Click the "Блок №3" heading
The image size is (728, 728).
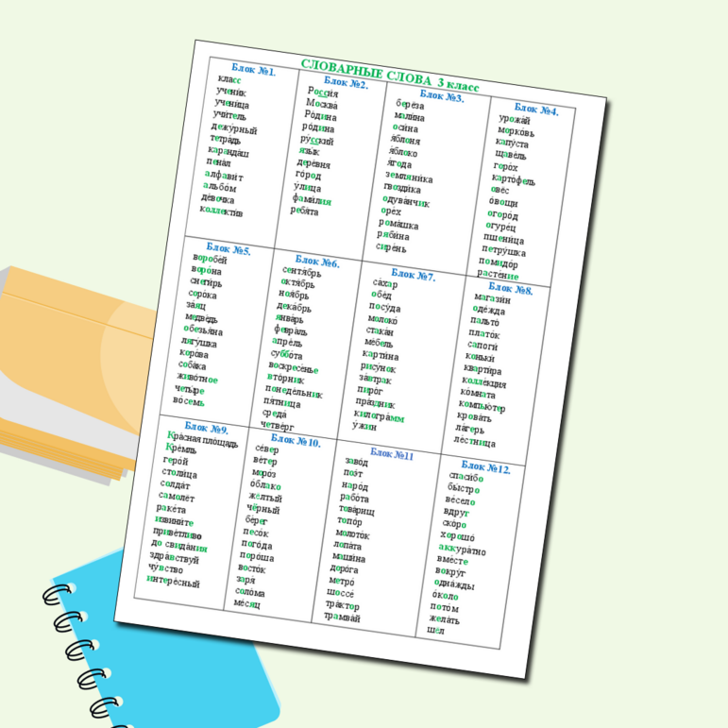[441, 95]
